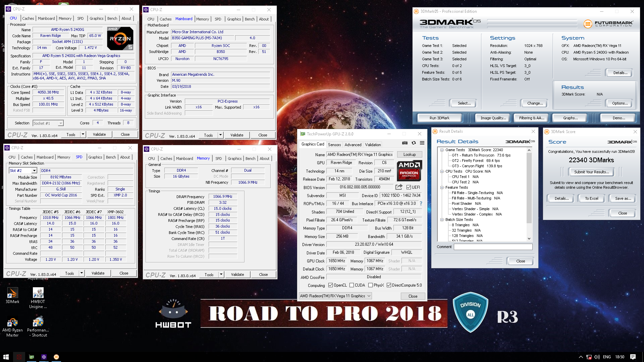Collapse the CPU Tests tree node in Result Details
Image resolution: width=644 pixels, height=362 pixels.
(442, 171)
